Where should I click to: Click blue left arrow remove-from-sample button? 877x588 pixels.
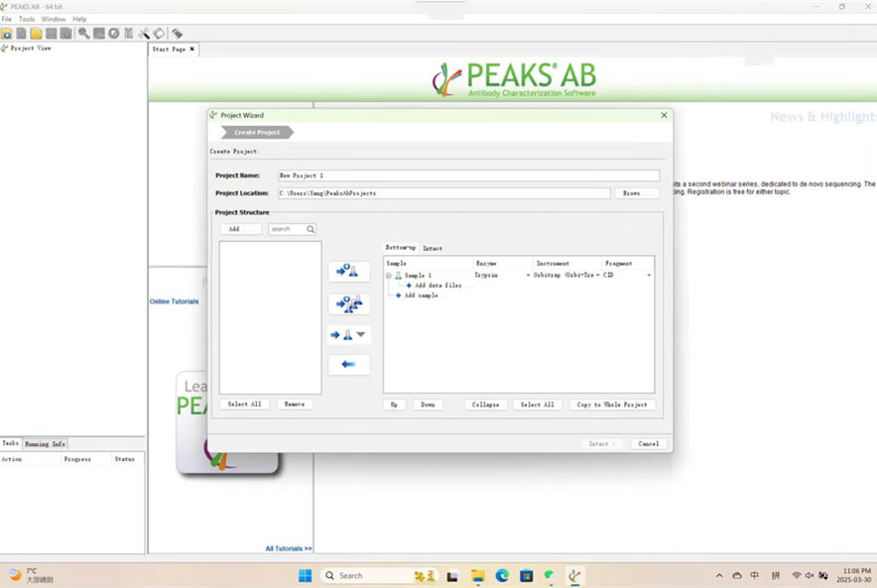pos(348,365)
